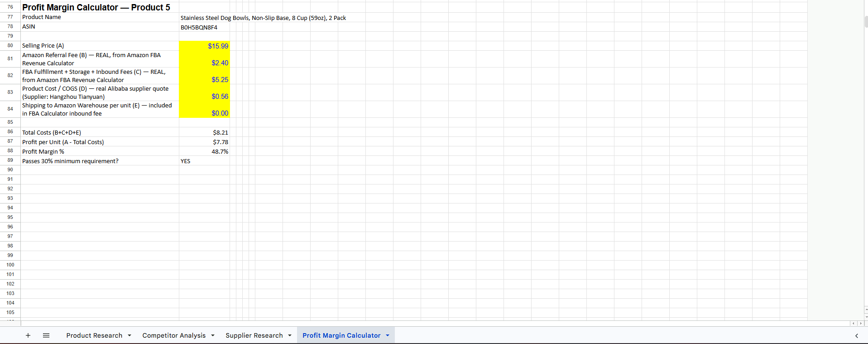Select the ASIN value B0H5BQN8F4
868x344 pixels.
point(204,27)
